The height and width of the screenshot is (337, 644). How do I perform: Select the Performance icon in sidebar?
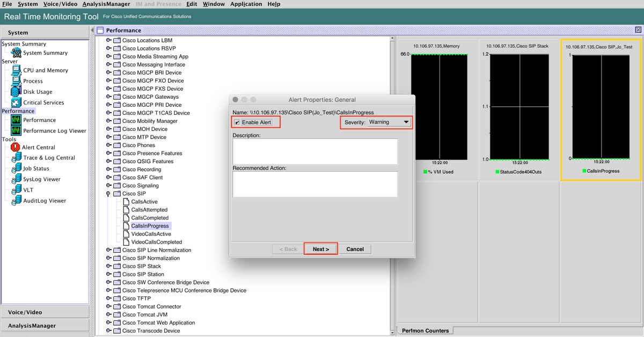click(16, 120)
